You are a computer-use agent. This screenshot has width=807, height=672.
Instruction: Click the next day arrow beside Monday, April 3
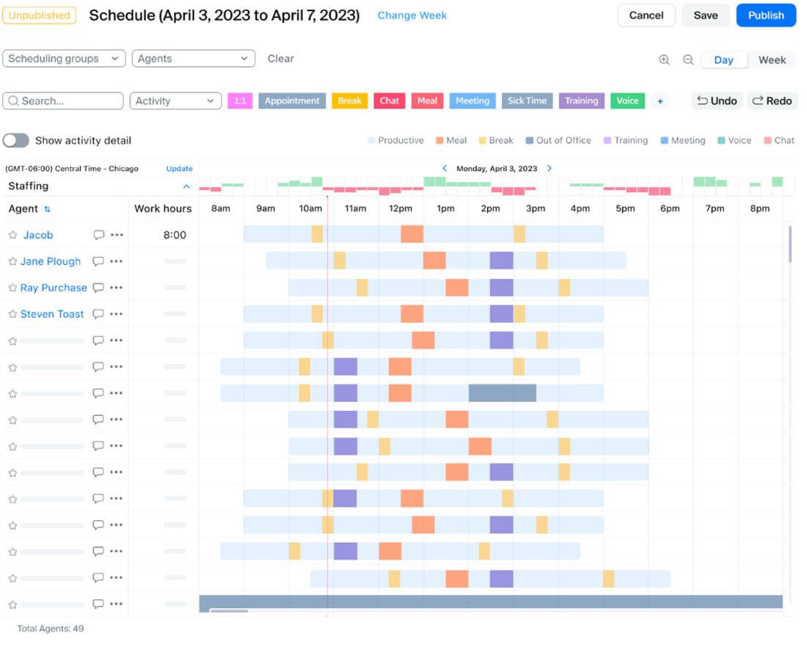pos(549,168)
